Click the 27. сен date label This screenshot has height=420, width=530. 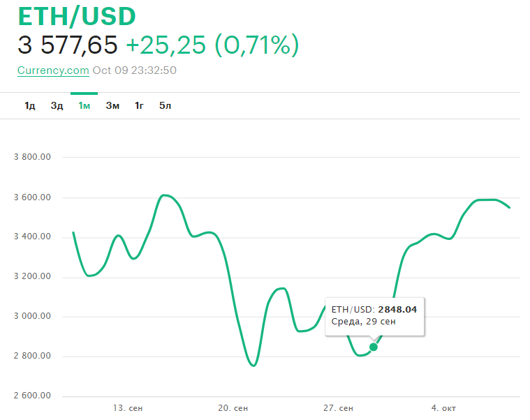pyautogui.click(x=338, y=407)
